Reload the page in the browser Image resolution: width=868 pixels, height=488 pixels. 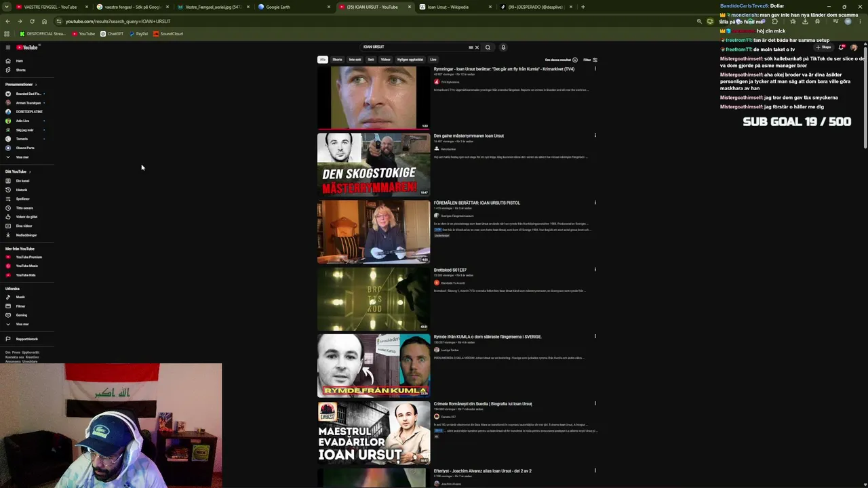point(32,21)
